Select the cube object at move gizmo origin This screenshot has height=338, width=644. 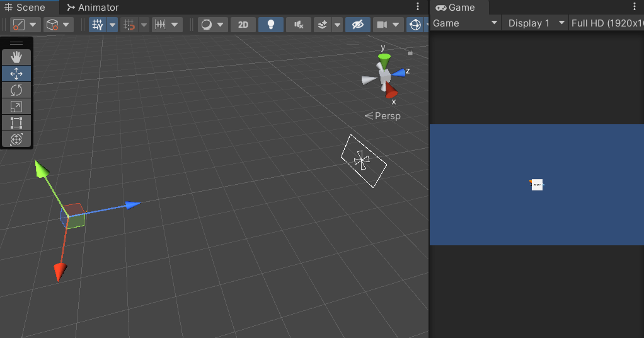[72, 216]
